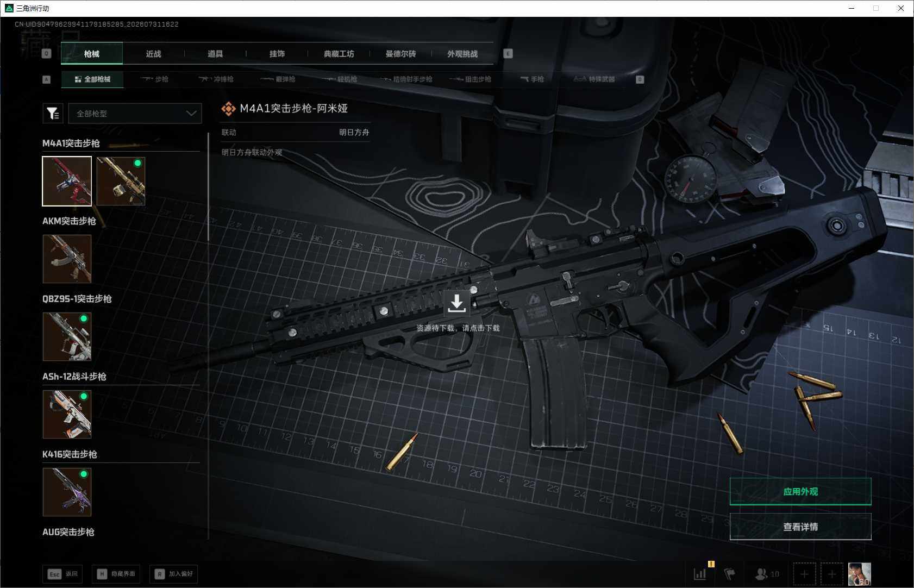914x588 pixels.
Task: Click the 加入偏好 add to favorites button
Action: pos(174,574)
